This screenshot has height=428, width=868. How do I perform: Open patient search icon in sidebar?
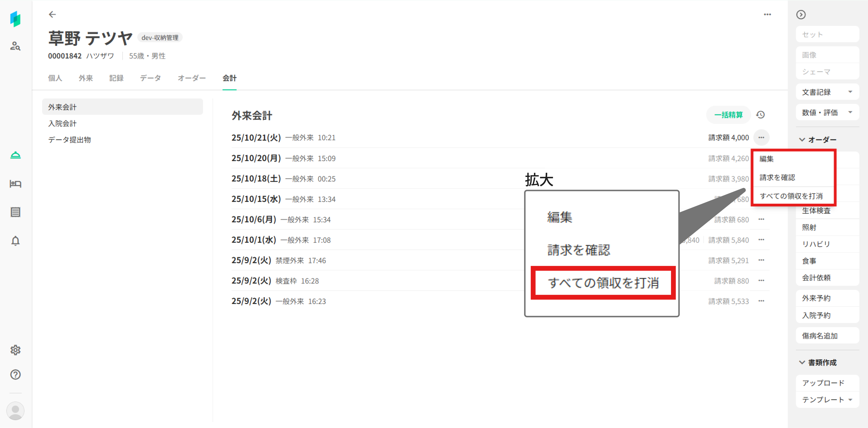point(15,46)
